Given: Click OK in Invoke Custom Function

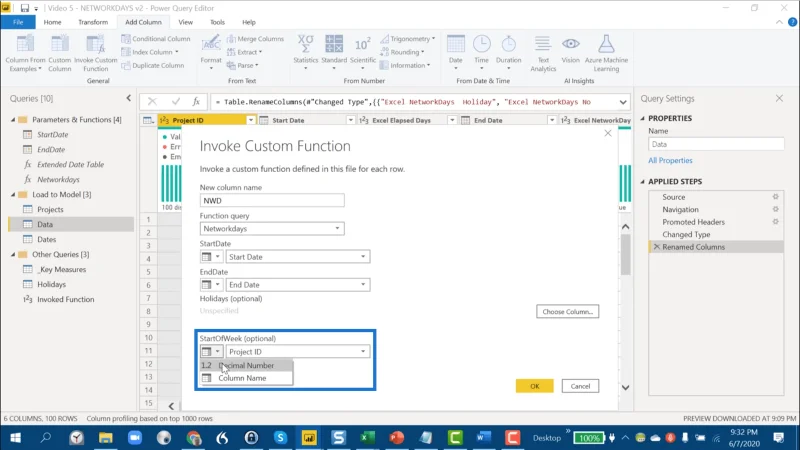Looking at the screenshot, I should [x=535, y=386].
